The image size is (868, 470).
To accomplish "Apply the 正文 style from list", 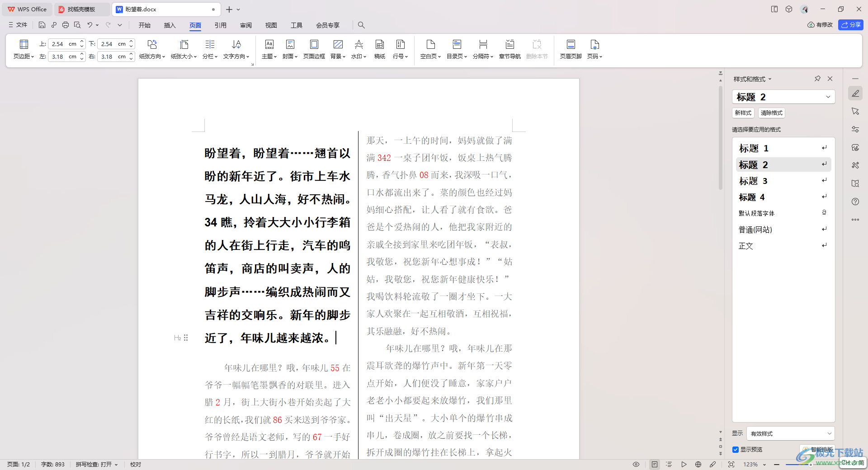I will point(783,246).
